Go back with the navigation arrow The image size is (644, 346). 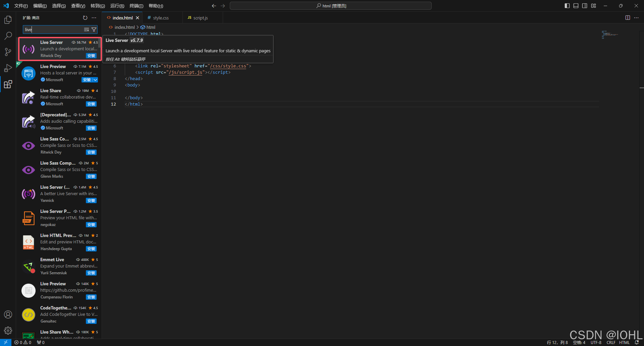click(214, 6)
